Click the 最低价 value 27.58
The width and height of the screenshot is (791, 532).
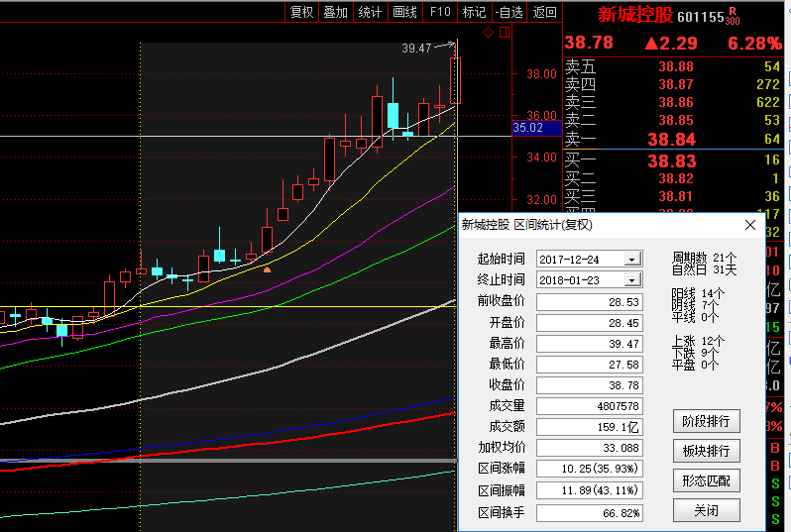(x=590, y=365)
